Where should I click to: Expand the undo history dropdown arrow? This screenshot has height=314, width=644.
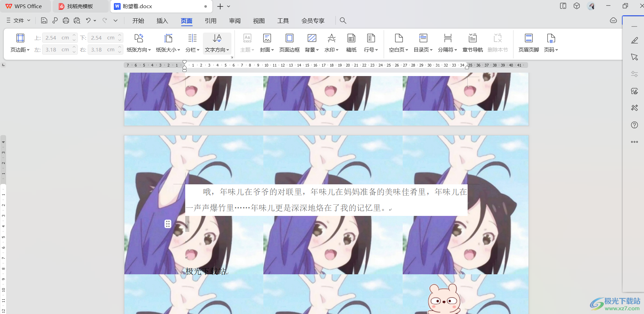(95, 21)
